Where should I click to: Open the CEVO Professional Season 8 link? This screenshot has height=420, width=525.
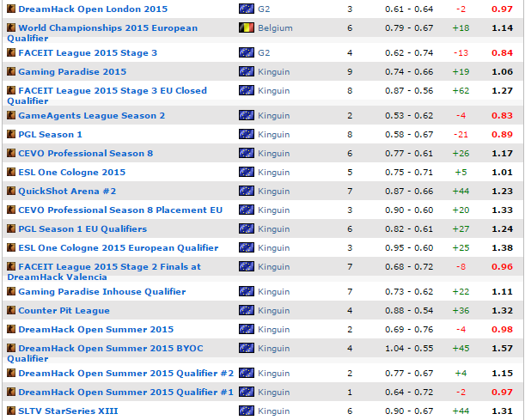pos(85,153)
